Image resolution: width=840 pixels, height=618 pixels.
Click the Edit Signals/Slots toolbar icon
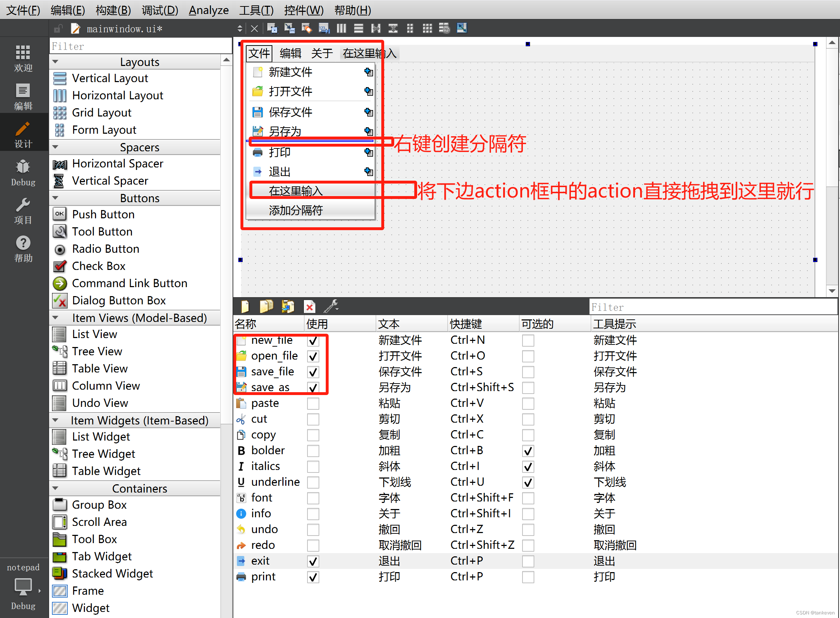click(290, 28)
